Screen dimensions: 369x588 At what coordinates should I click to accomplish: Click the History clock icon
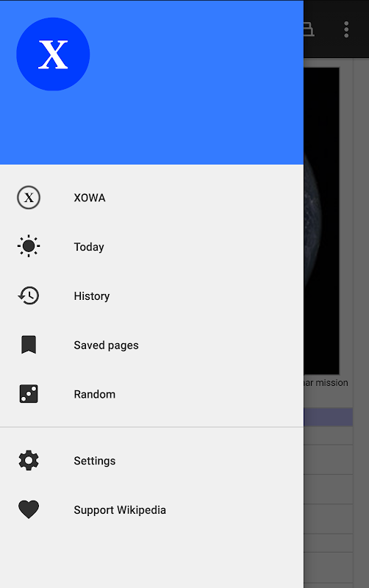pyautogui.click(x=29, y=295)
